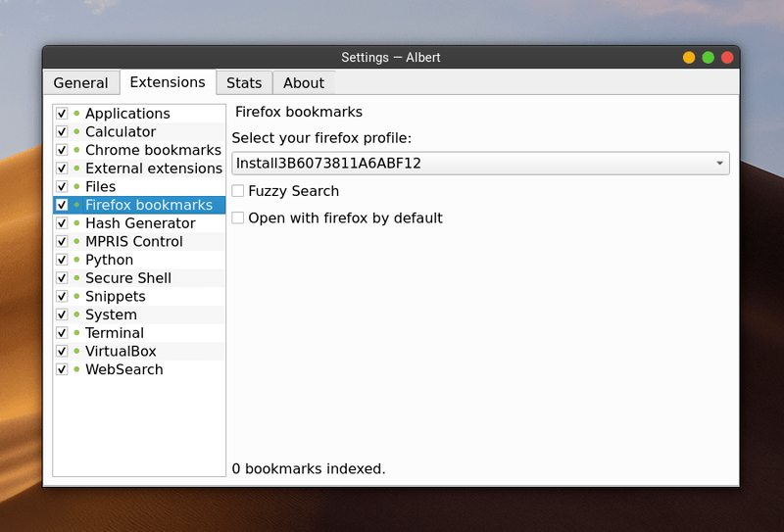Enable Open with firefox by default
This screenshot has height=532, width=784.
[x=238, y=218]
